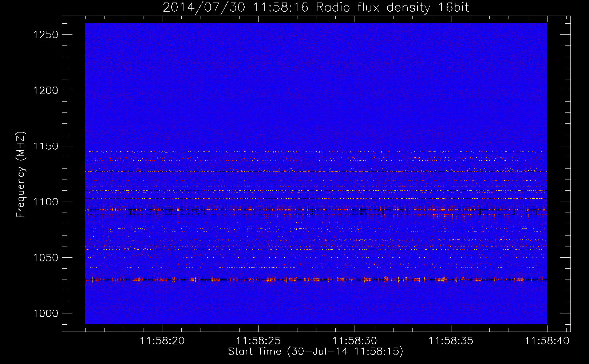Click the bright interference band near 1030 MHz

316,280
